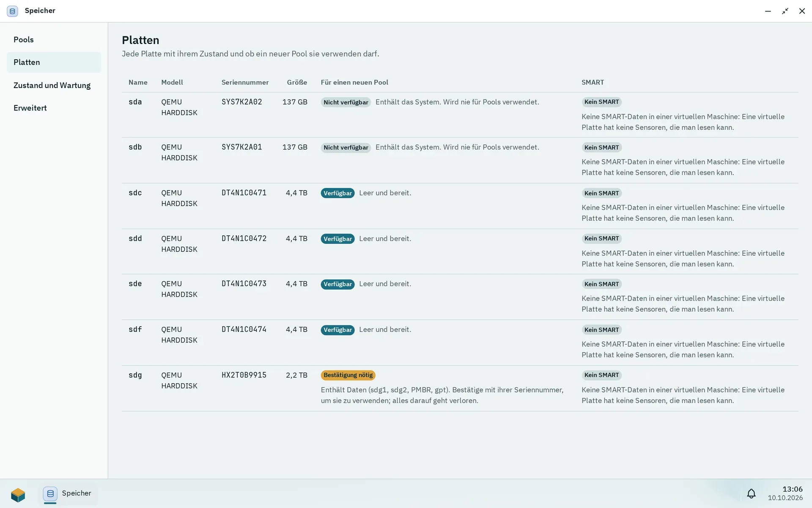
Task: Select disk name sdb
Action: (x=135, y=147)
